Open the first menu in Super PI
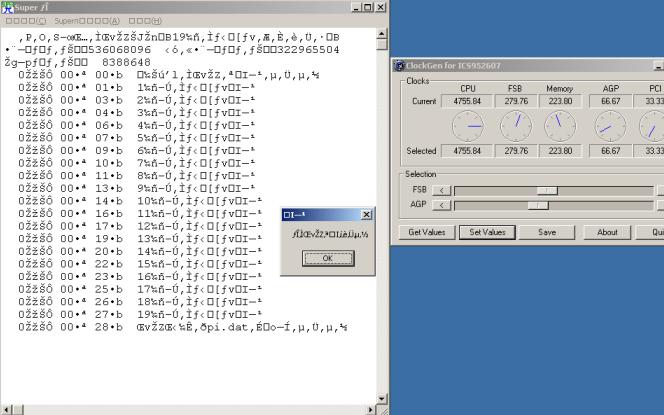 [20, 20]
